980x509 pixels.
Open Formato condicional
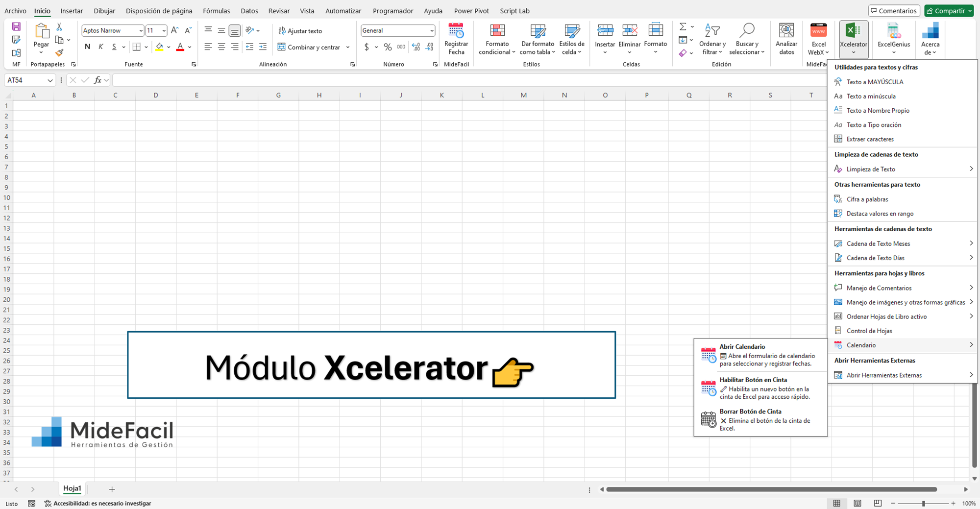point(497,39)
